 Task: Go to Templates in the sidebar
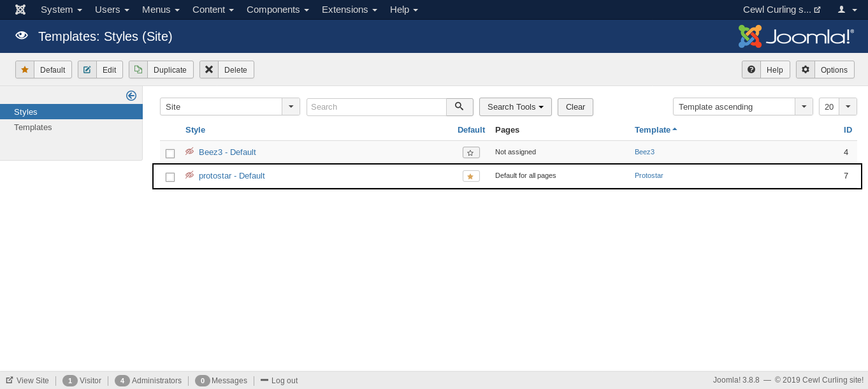click(x=33, y=128)
